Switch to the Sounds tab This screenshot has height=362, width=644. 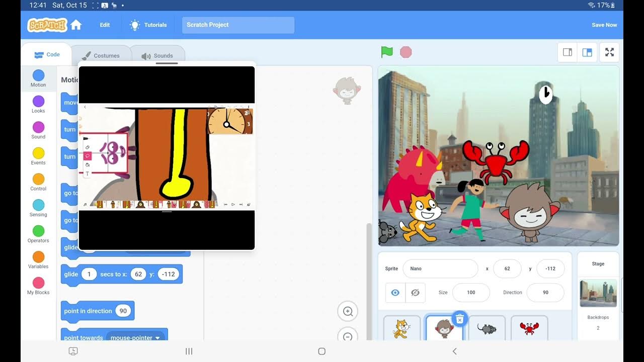pos(157,55)
